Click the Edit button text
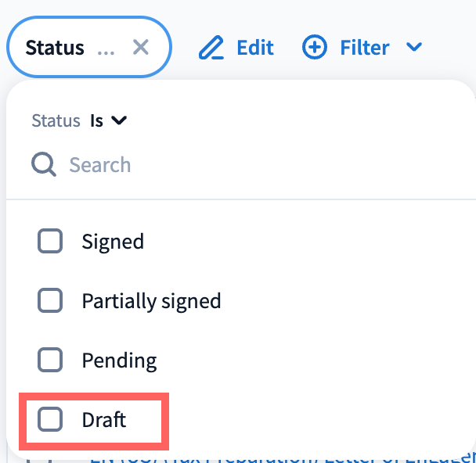The width and height of the screenshot is (476, 463). tap(255, 48)
